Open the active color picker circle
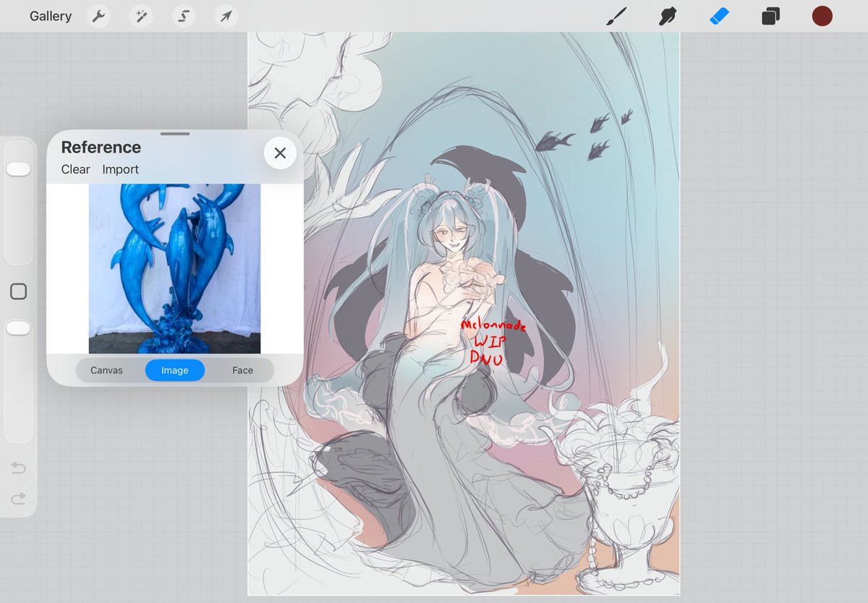The image size is (868, 603). pos(822,16)
